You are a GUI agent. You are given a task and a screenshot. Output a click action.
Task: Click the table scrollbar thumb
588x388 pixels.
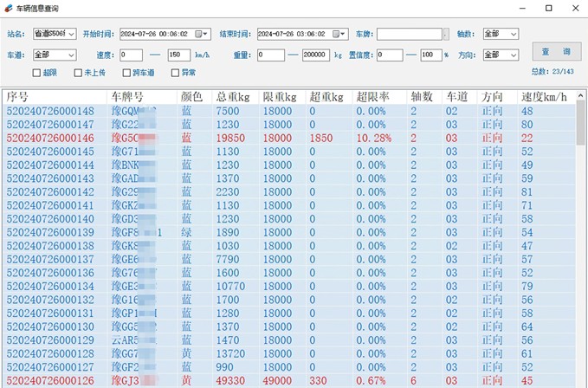click(580, 123)
